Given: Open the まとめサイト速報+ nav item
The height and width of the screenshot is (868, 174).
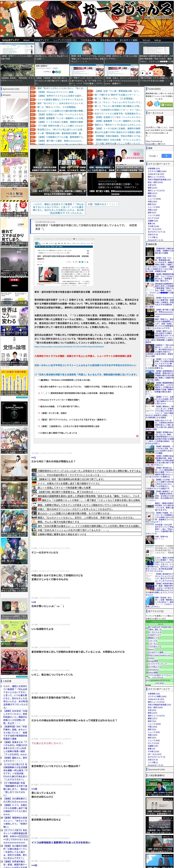Looking at the screenshot, I should tap(129, 40).
